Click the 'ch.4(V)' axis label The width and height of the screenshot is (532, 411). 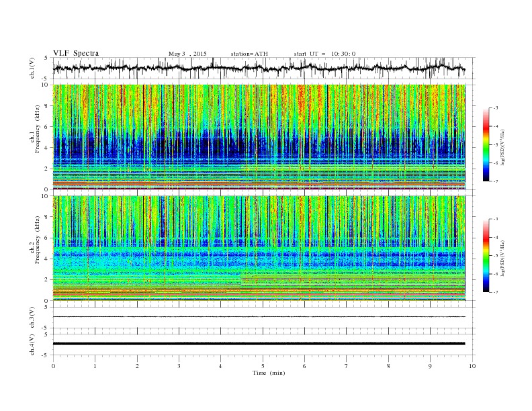(32, 345)
